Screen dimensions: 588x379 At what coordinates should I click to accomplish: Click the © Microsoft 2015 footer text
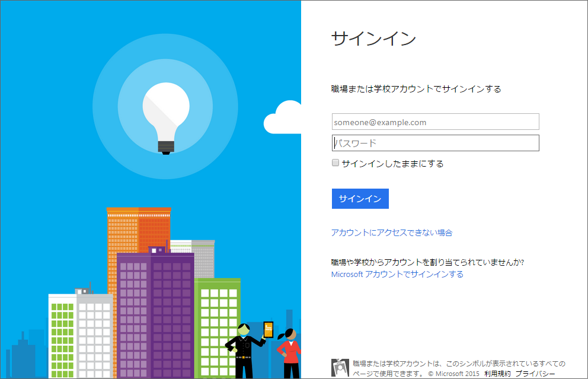[x=454, y=374]
